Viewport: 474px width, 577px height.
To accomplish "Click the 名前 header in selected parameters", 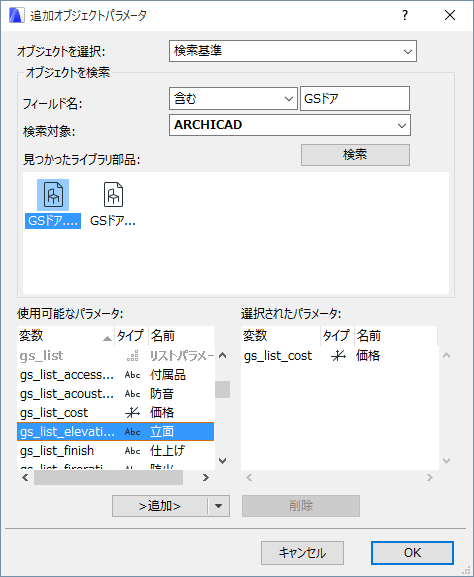I will 396,336.
